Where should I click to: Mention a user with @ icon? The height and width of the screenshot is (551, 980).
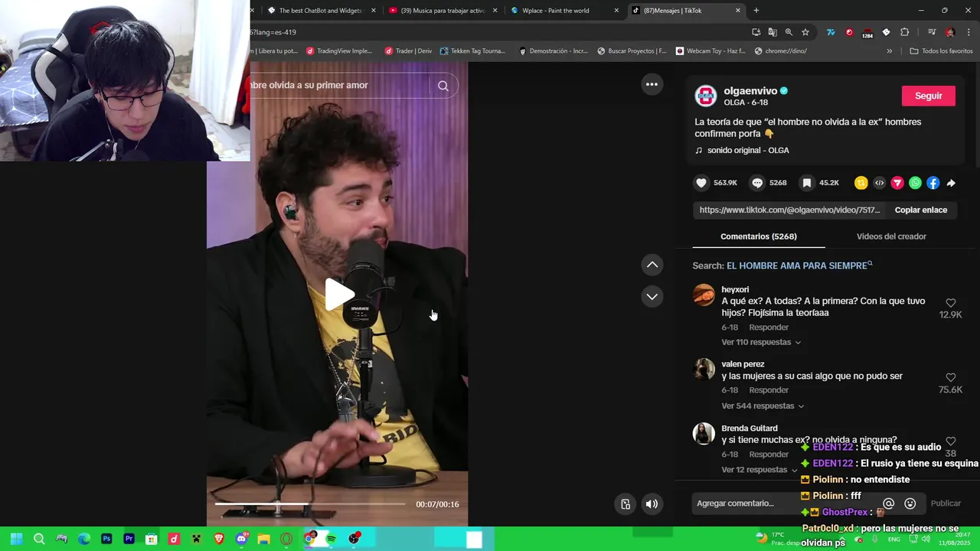point(889,504)
